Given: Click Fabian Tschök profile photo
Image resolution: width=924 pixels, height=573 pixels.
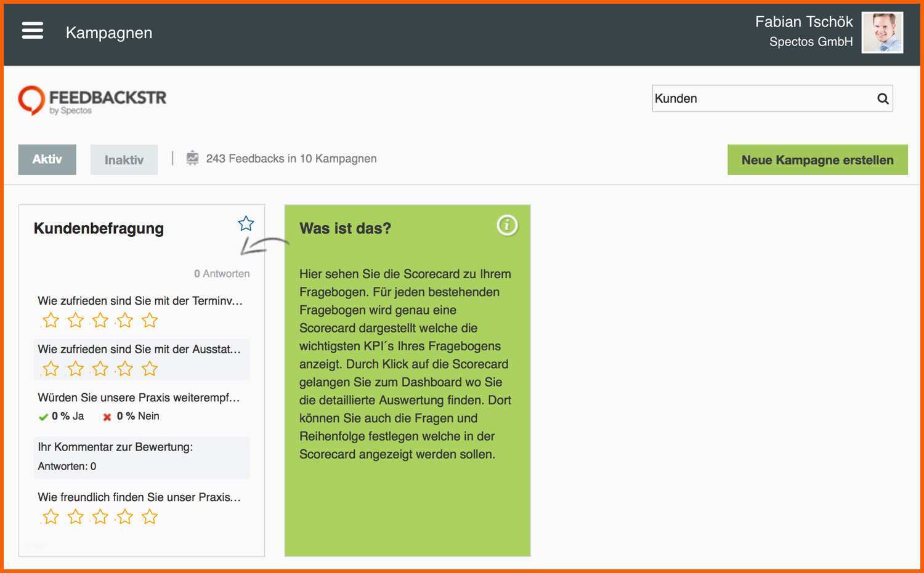Looking at the screenshot, I should (x=881, y=33).
